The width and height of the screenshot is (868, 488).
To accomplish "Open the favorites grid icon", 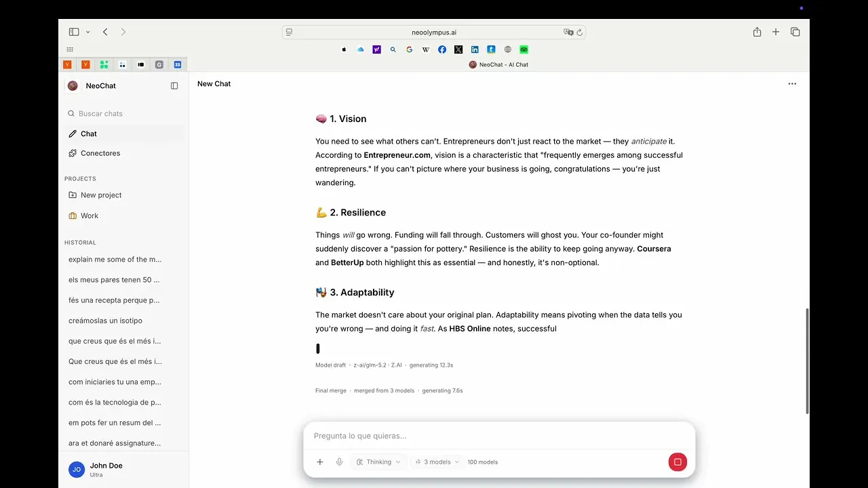I will pyautogui.click(x=70, y=49).
